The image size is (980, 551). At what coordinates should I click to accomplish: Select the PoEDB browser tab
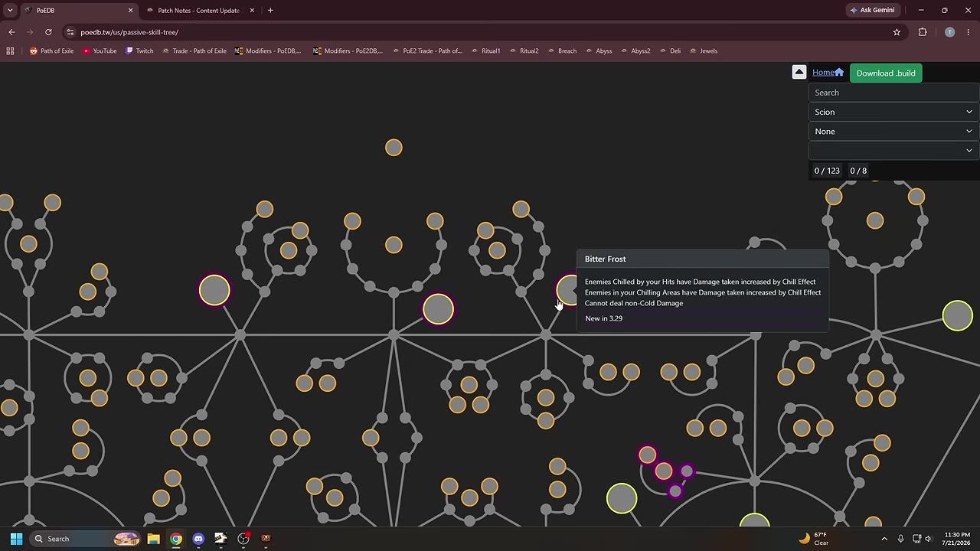pyautogui.click(x=77, y=11)
